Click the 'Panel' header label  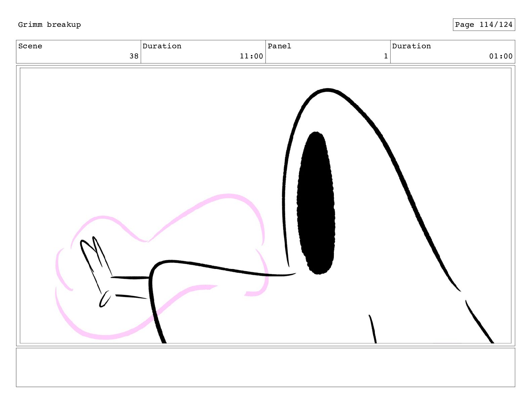click(279, 46)
